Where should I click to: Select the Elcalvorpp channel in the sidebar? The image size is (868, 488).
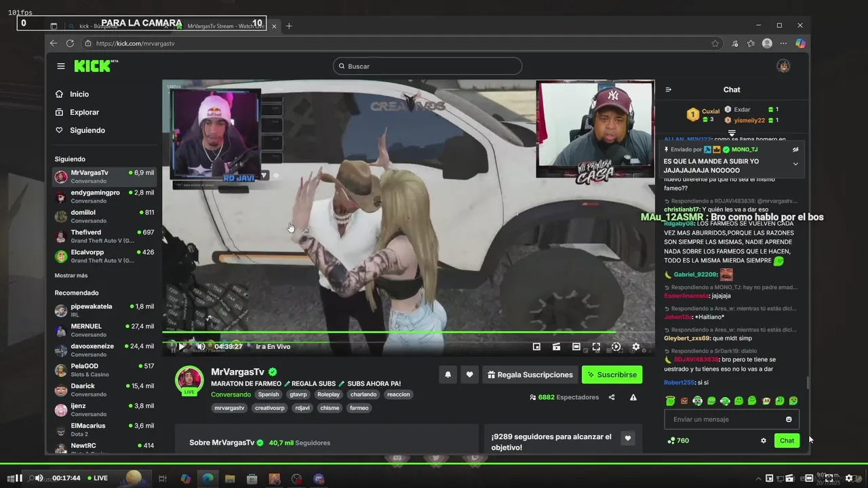pyautogui.click(x=104, y=256)
